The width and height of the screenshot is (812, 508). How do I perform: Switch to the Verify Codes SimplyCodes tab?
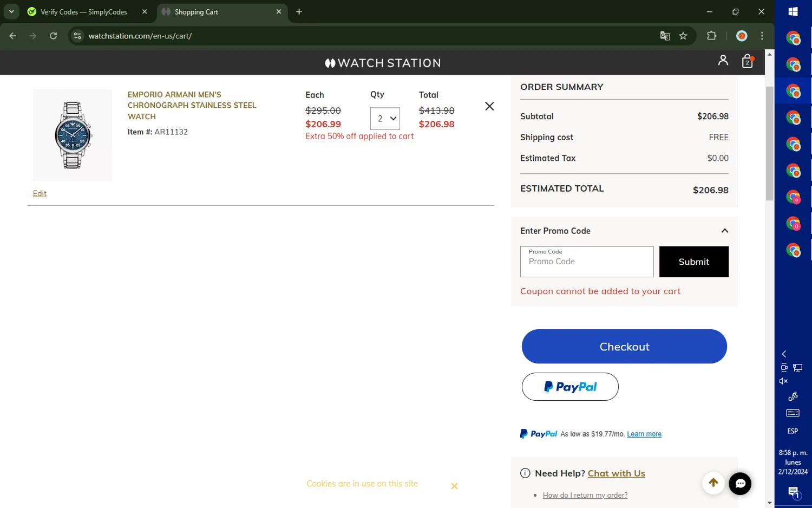point(83,12)
